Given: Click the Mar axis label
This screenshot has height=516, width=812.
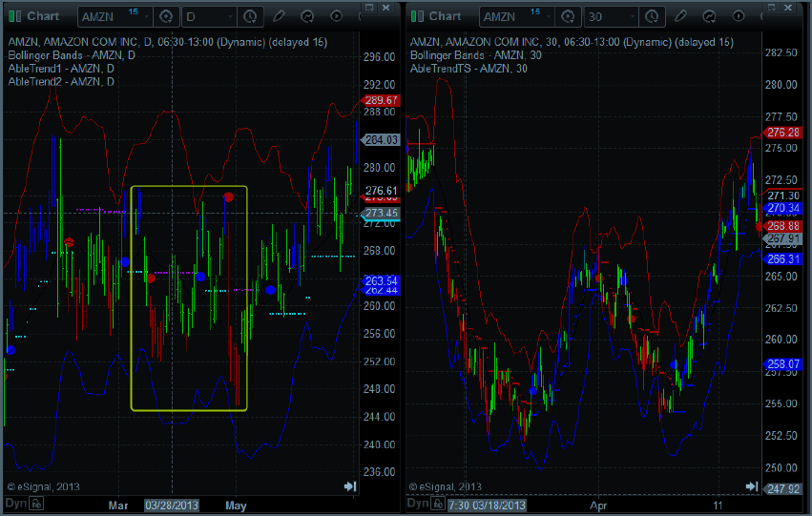Looking at the screenshot, I should tap(118, 506).
